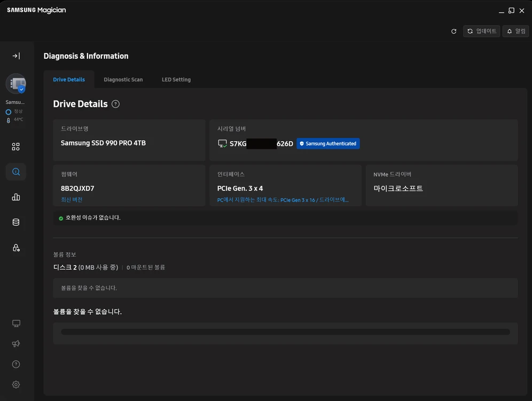Click the 디스크 2 (0 MB 사용 중) text
The width and height of the screenshot is (532, 401).
tap(85, 267)
